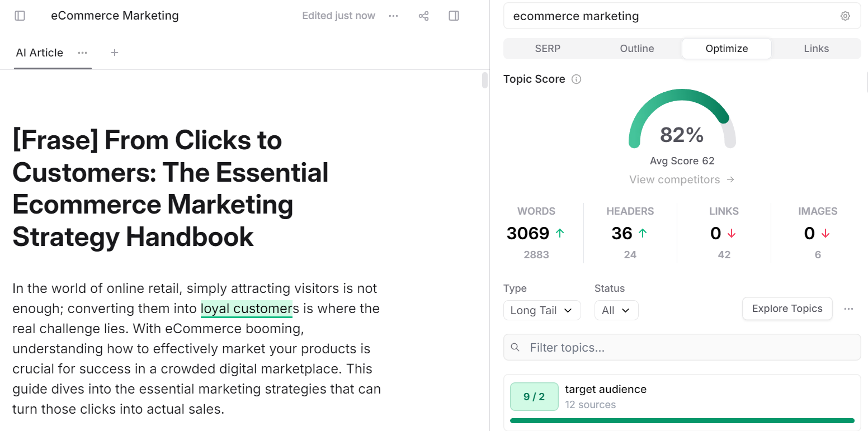Open the Status All dropdown
868x431 pixels.
616,310
